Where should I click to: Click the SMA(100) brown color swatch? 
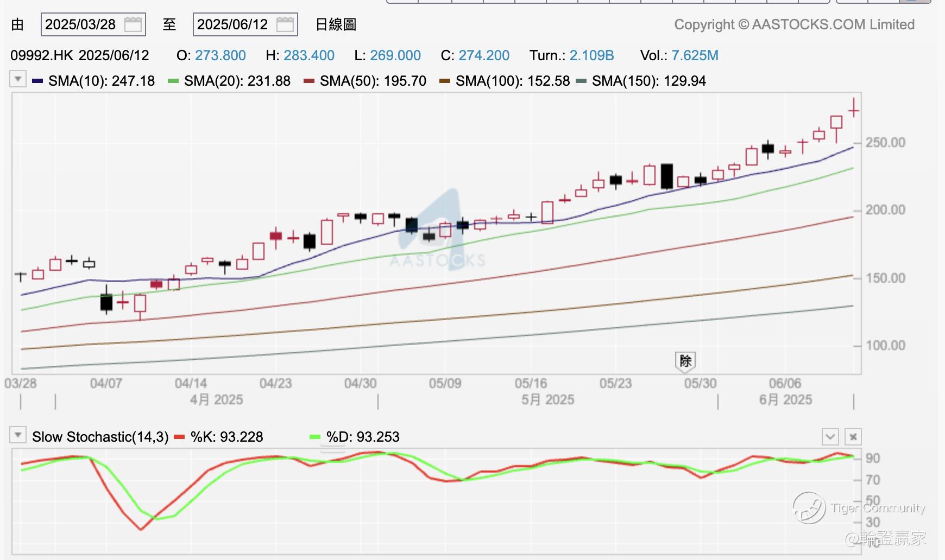coord(445,81)
